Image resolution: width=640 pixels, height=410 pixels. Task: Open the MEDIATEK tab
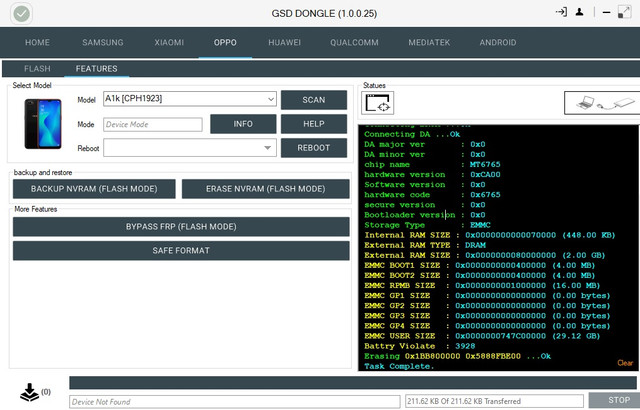coord(429,43)
